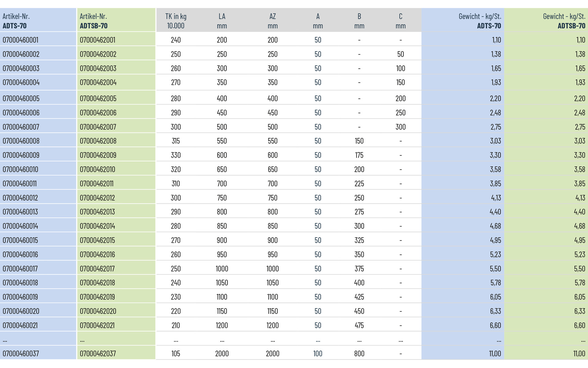The width and height of the screenshot is (588, 368).
Task: Click the B value 800 in last row
Action: [359, 354]
